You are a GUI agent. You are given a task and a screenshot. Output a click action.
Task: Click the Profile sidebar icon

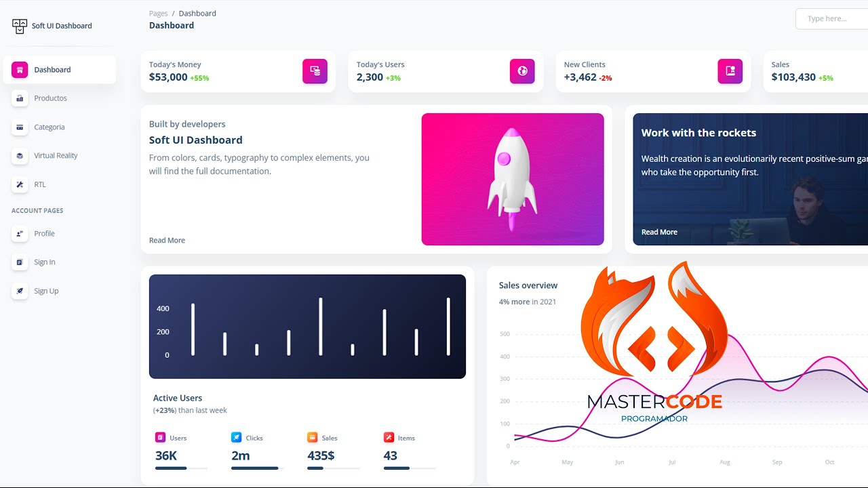(20, 234)
